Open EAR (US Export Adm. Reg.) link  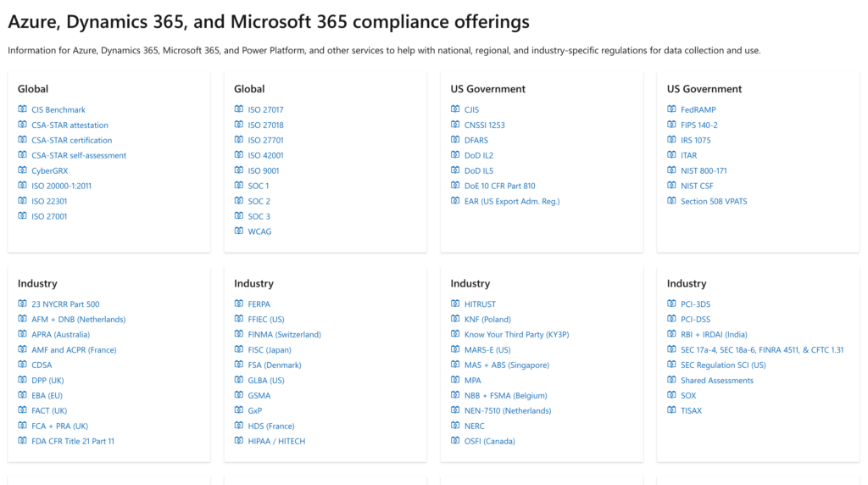(x=512, y=201)
